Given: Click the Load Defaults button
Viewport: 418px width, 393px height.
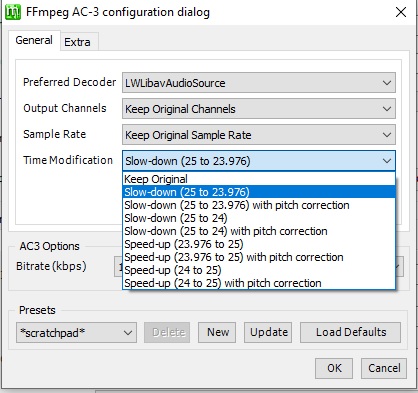Looking at the screenshot, I should (351, 332).
